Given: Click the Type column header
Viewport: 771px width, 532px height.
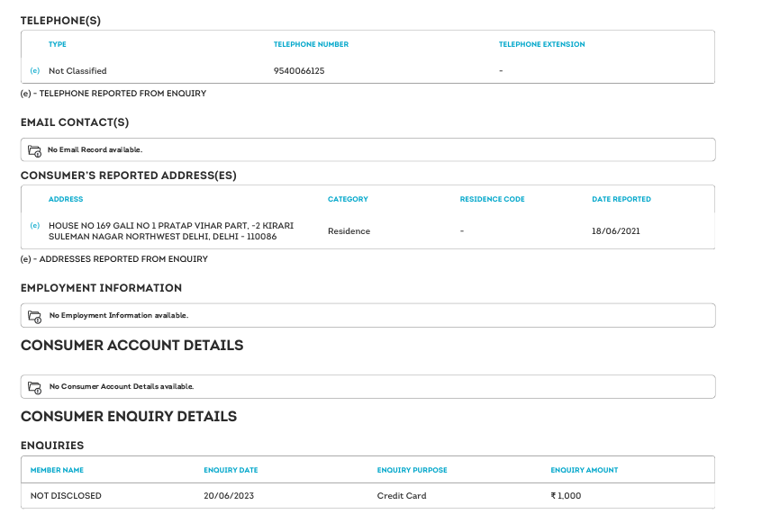Looking at the screenshot, I should (x=58, y=44).
